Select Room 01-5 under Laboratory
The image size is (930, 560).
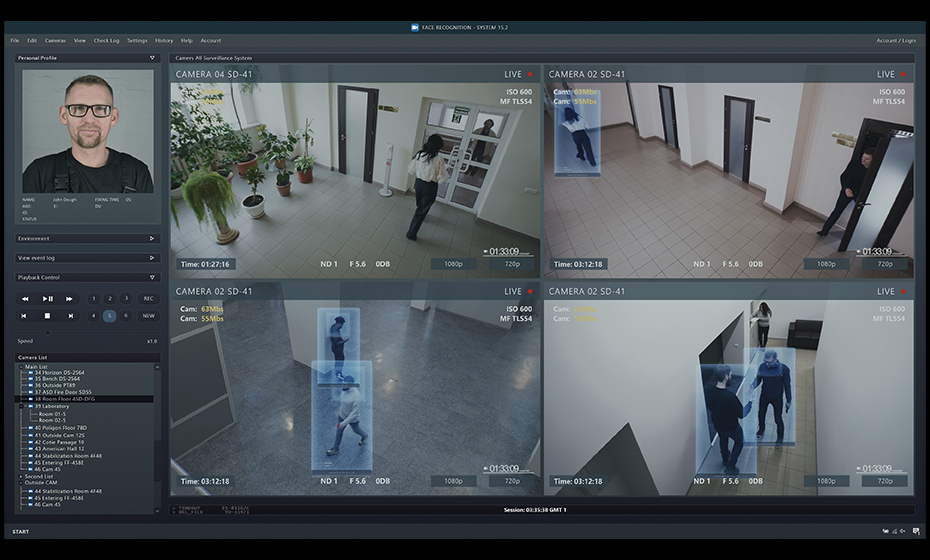click(52, 414)
